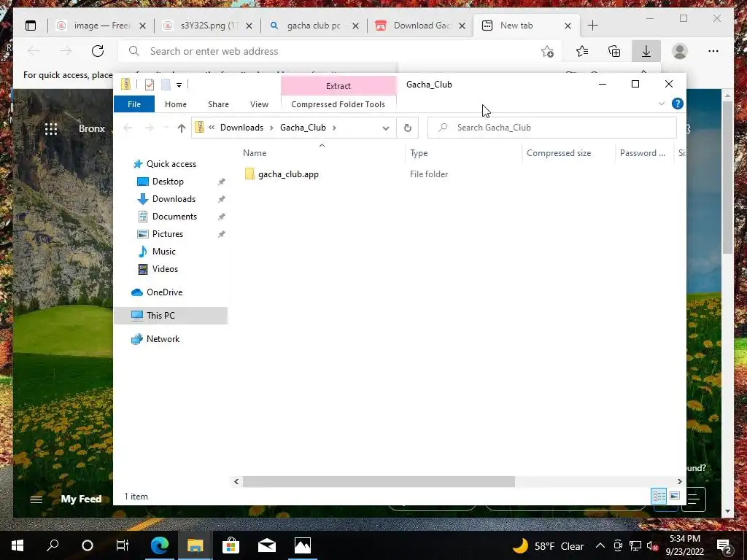This screenshot has height=560, width=747.
Task: Click the Properties icon in the quick access toolbar
Action: point(150,85)
